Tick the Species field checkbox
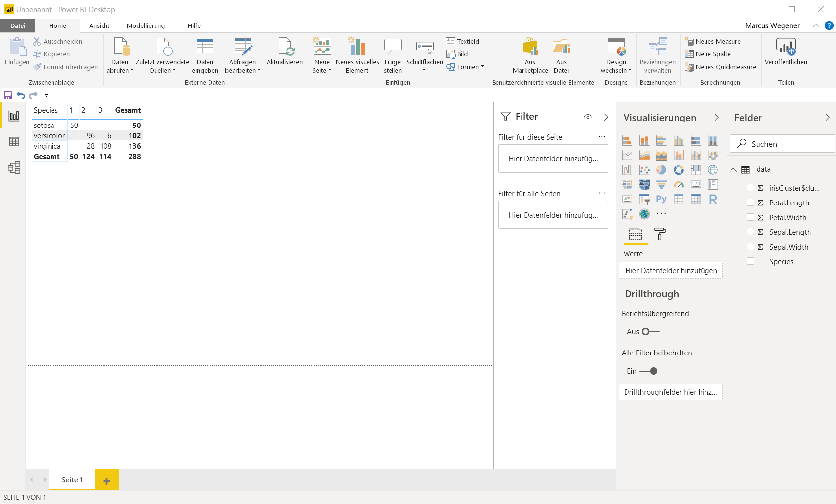Viewport: 836px width, 504px height. tap(750, 261)
